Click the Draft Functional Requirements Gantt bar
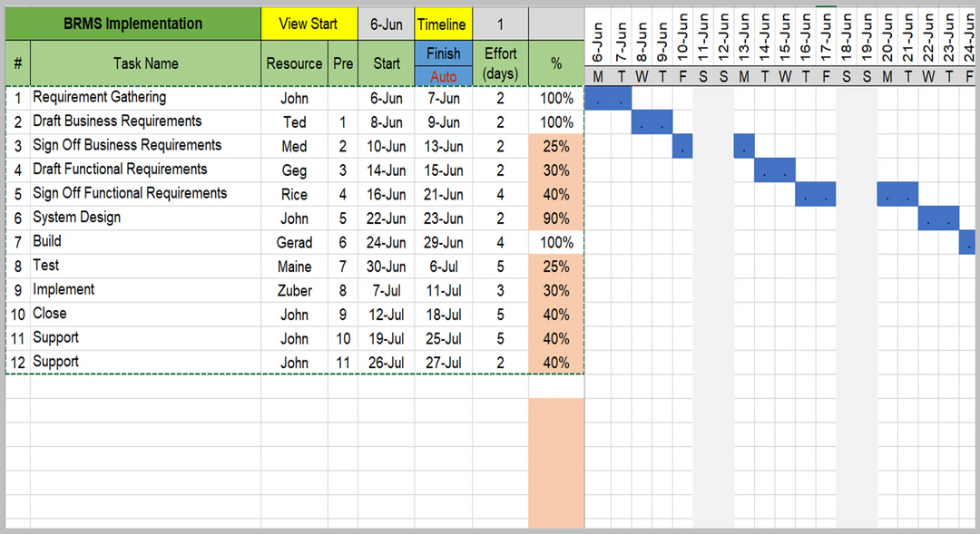Image resolution: width=980 pixels, height=534 pixels. pos(775,170)
